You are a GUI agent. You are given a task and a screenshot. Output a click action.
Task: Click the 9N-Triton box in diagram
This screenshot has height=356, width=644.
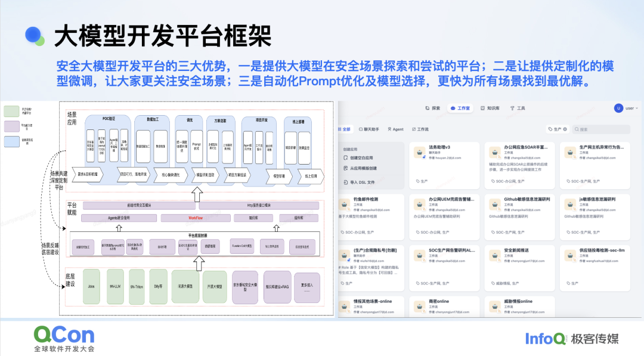point(137,287)
